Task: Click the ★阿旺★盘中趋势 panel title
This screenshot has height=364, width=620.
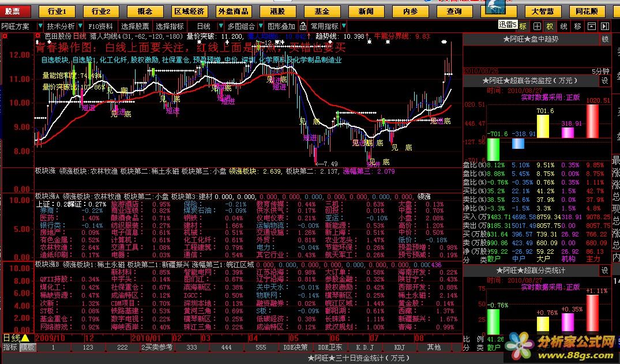Action: (x=531, y=39)
